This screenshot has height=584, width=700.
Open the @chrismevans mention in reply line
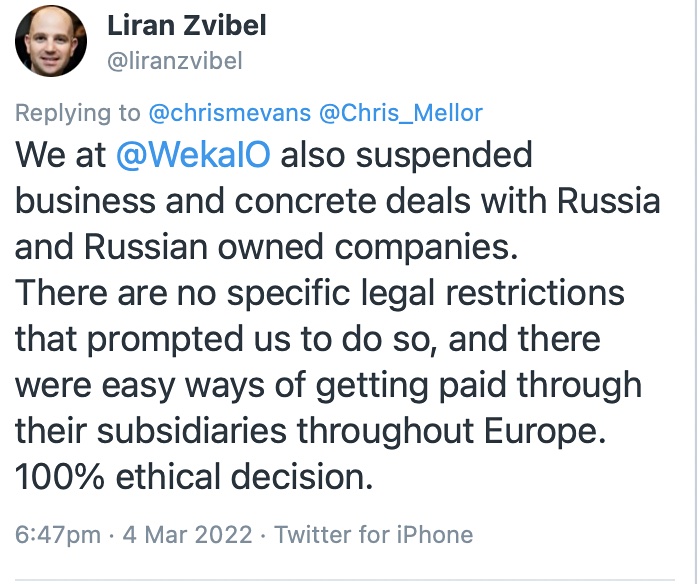(x=229, y=113)
